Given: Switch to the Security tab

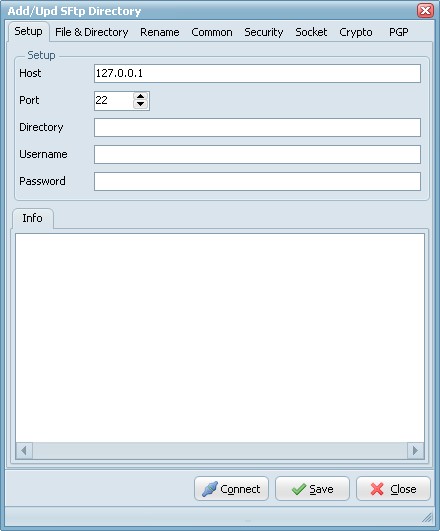Looking at the screenshot, I should click(264, 32).
